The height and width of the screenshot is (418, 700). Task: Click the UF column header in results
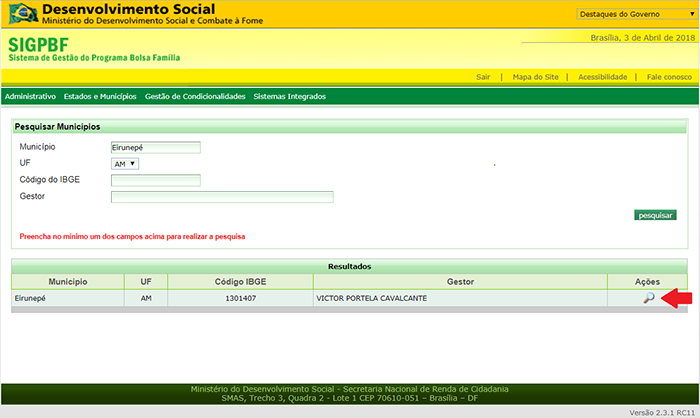click(146, 282)
